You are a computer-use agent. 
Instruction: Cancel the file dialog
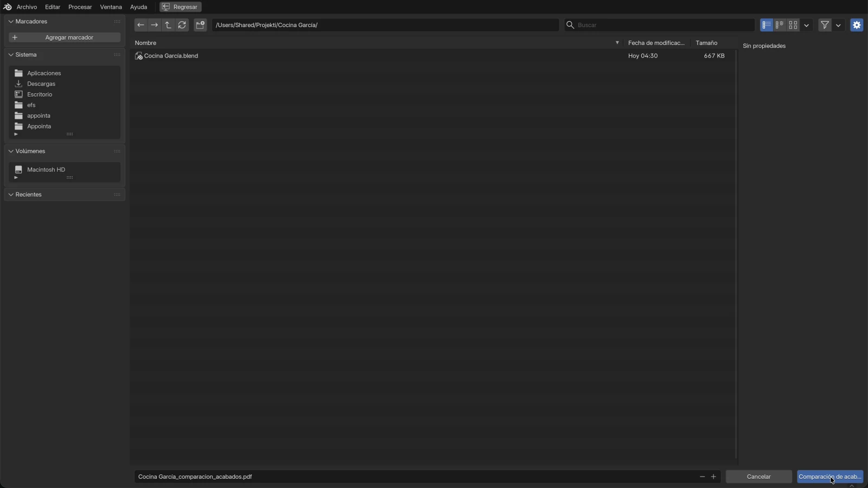pyautogui.click(x=758, y=477)
